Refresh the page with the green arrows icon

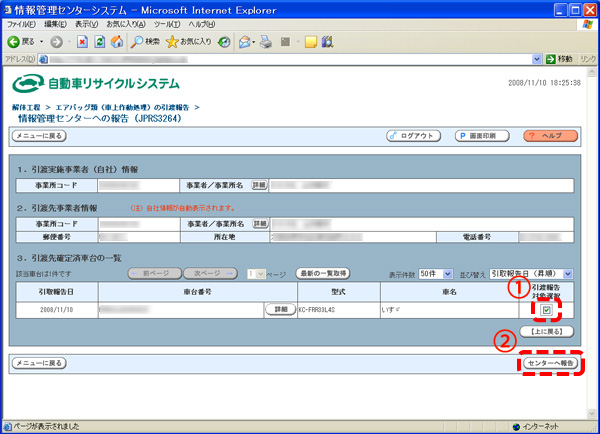tap(99, 42)
